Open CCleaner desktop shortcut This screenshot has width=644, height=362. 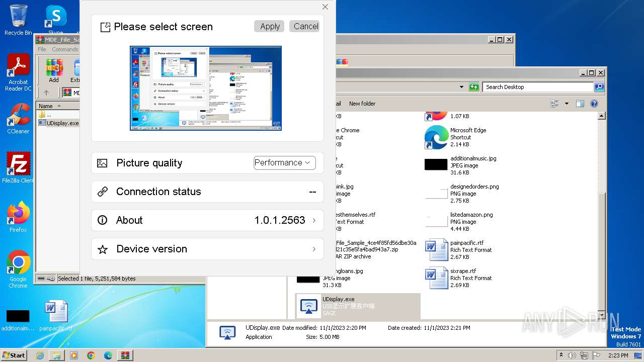pyautogui.click(x=18, y=119)
